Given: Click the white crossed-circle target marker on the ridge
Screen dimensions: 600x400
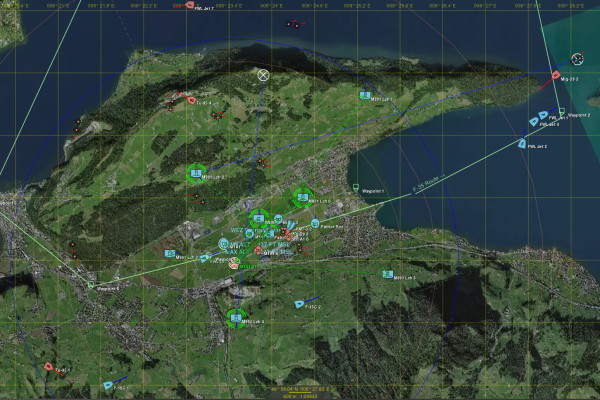Looking at the screenshot, I should point(263,75).
